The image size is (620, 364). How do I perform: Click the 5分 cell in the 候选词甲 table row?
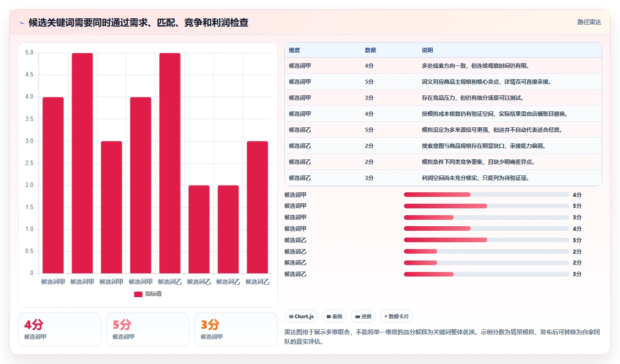point(369,82)
